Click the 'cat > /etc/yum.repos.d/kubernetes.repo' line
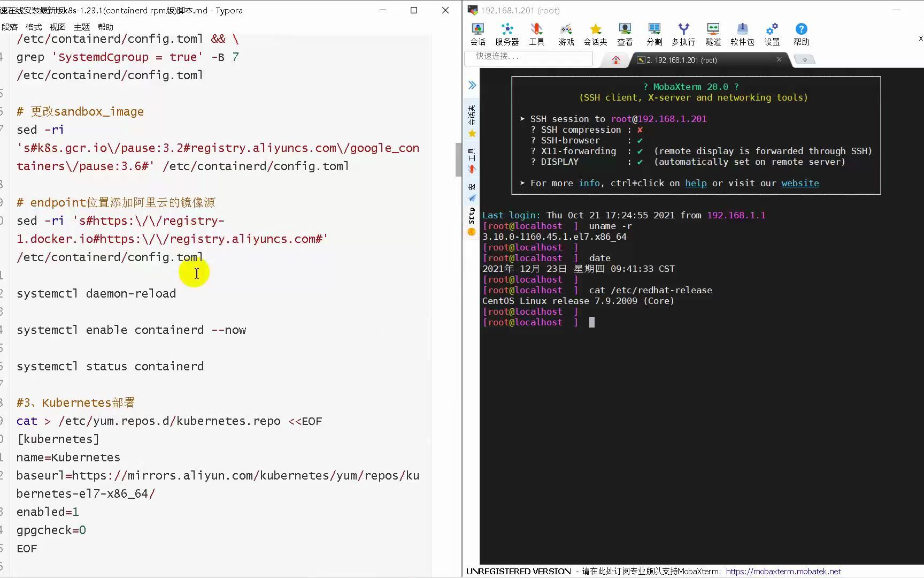 [x=169, y=421]
